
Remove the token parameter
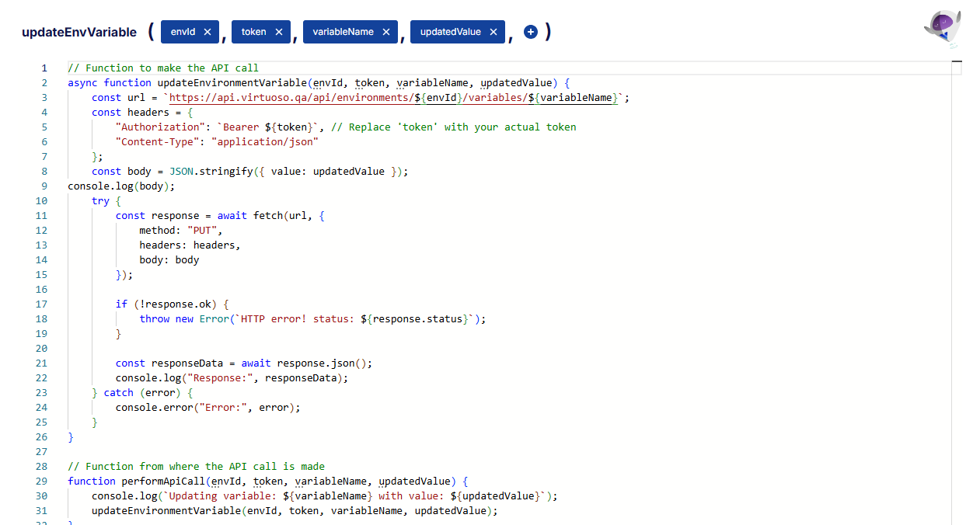(x=278, y=32)
